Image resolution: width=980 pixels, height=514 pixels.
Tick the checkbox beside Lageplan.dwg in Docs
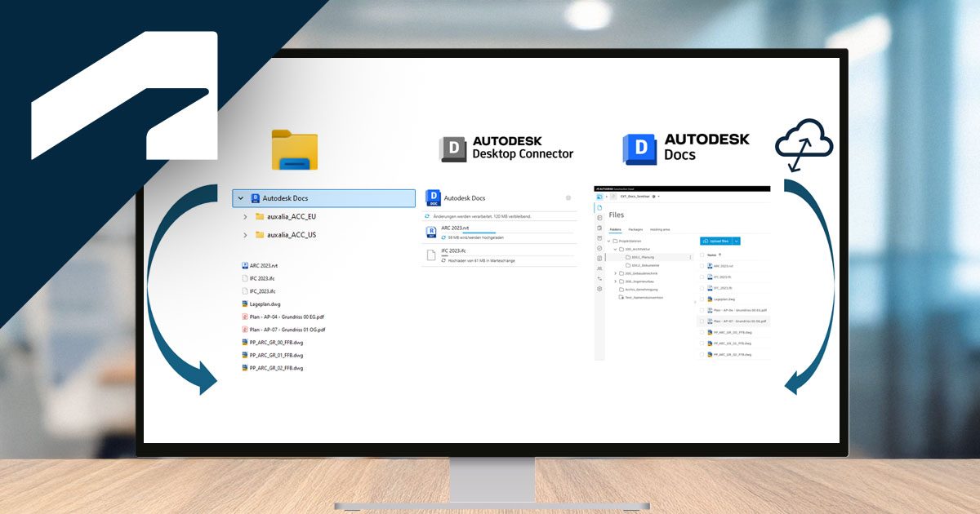coord(702,299)
